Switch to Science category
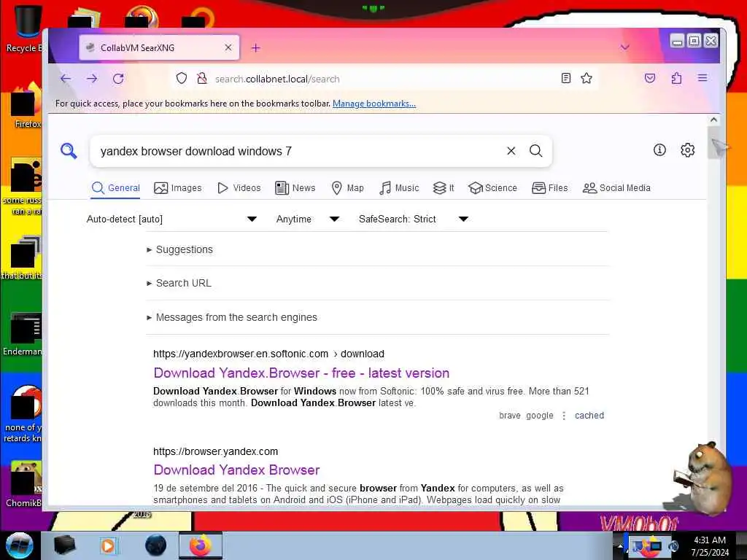 (492, 188)
